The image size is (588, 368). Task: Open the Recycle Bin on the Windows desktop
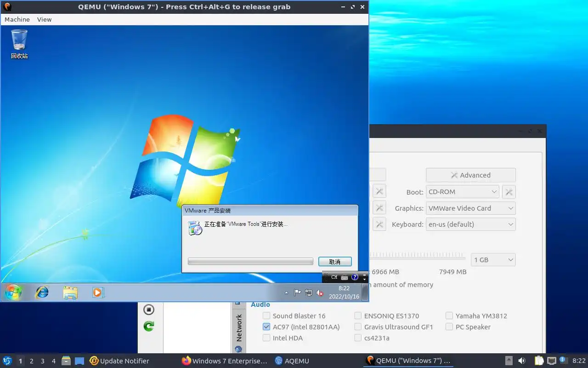(19, 44)
